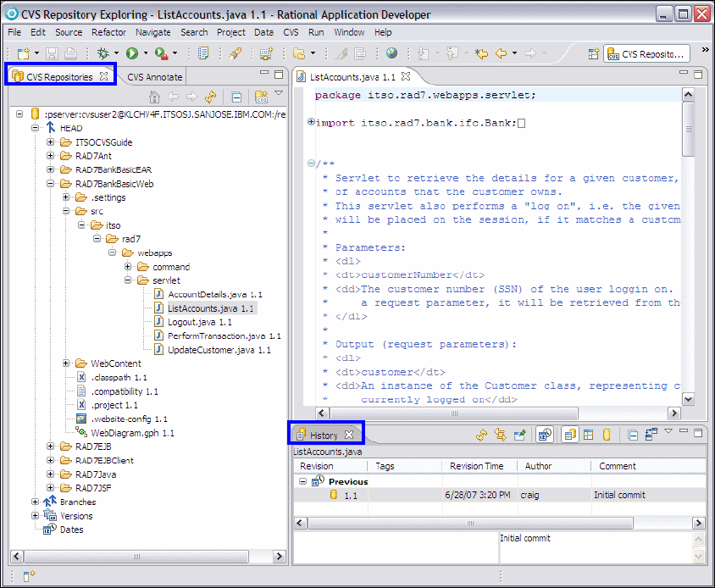Click the CVS Repository perspective button
The height and width of the screenshot is (588, 715).
click(646, 53)
